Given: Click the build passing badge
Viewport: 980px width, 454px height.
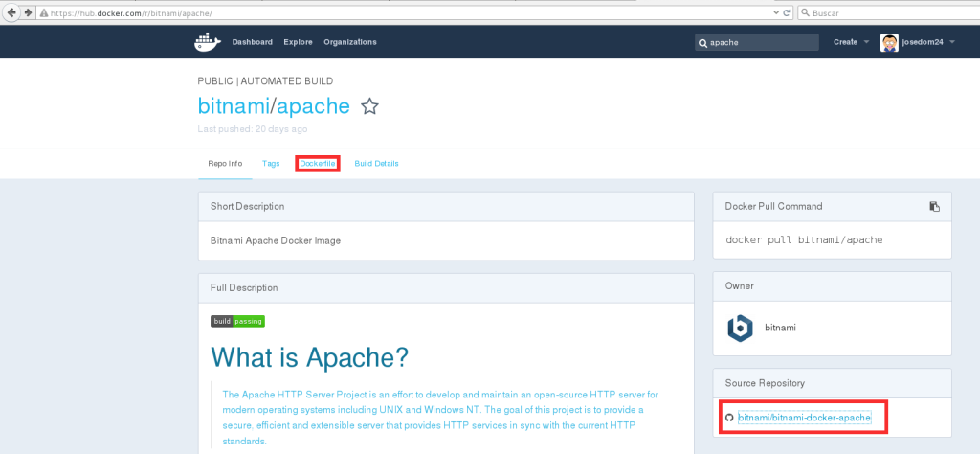Looking at the screenshot, I should click(x=237, y=321).
